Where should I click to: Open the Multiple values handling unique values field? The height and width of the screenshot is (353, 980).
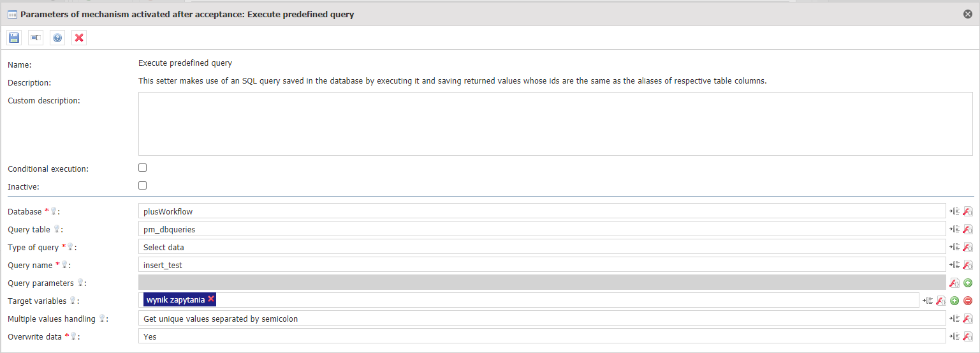point(542,319)
